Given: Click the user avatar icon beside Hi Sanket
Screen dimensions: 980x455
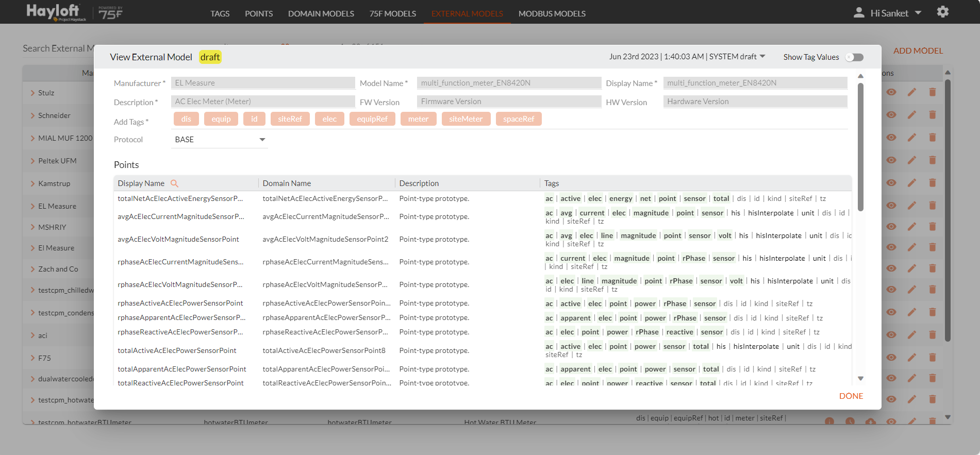Looking at the screenshot, I should click(x=859, y=12).
